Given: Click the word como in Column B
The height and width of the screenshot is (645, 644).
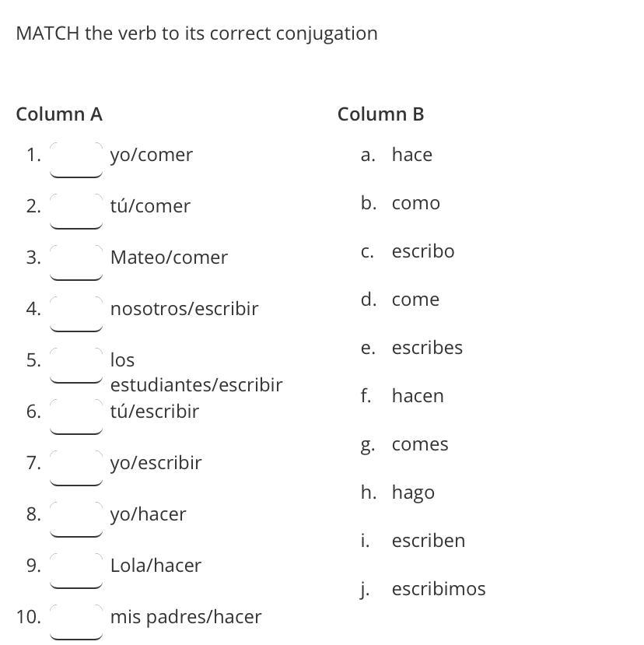Looking at the screenshot, I should [x=416, y=203].
